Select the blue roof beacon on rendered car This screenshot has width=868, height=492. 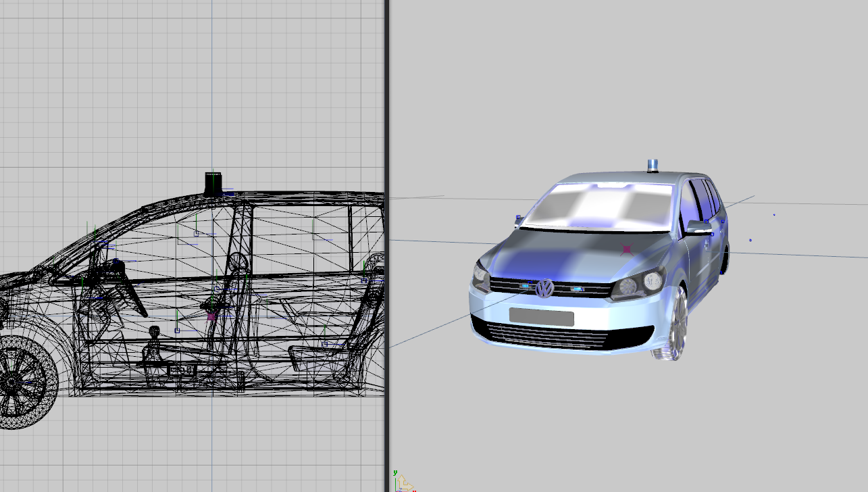[653, 166]
